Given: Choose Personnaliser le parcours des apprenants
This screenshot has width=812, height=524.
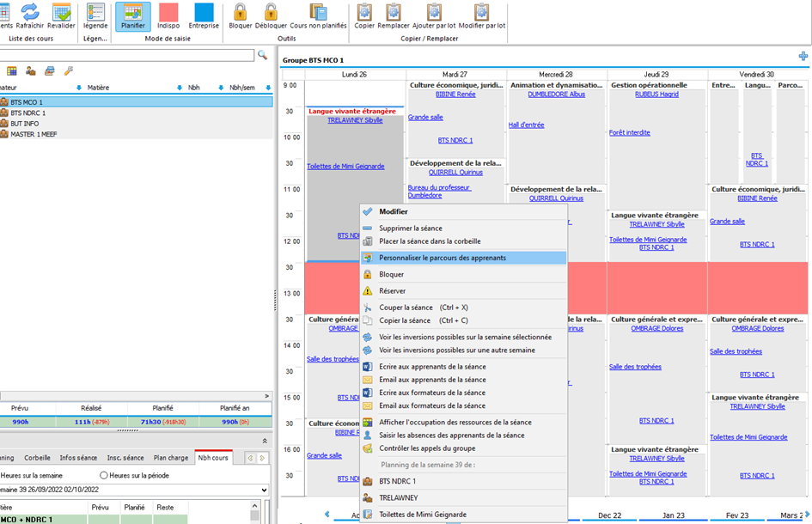Looking at the screenshot, I should [443, 258].
